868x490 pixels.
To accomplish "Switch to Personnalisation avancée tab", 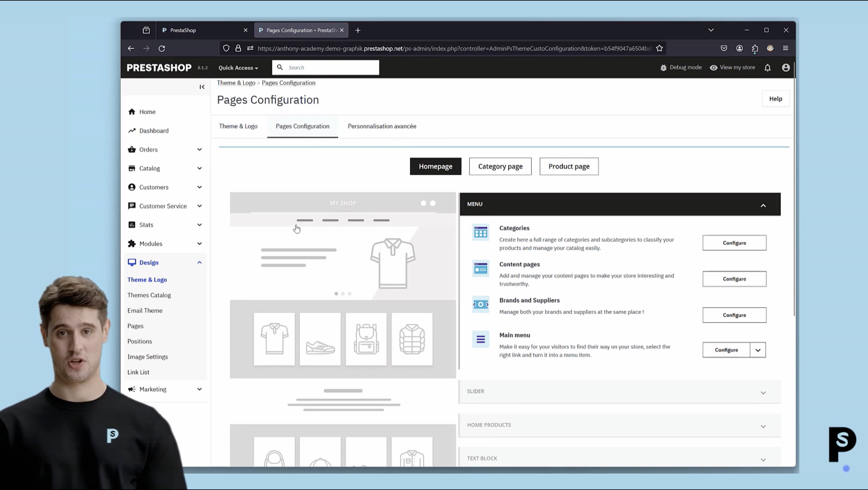I will point(382,126).
